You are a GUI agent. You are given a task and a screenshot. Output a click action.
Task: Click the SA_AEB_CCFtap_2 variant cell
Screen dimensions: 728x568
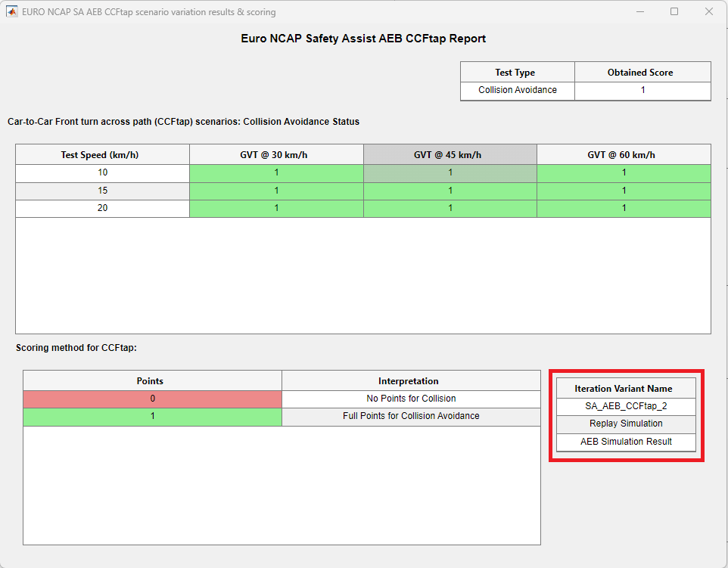pyautogui.click(x=626, y=406)
